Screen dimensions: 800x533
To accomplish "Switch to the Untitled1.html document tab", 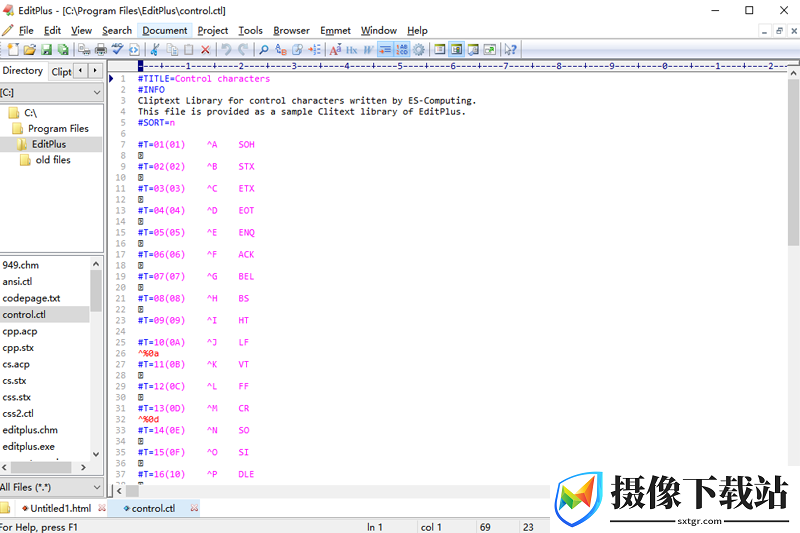I will (60, 509).
